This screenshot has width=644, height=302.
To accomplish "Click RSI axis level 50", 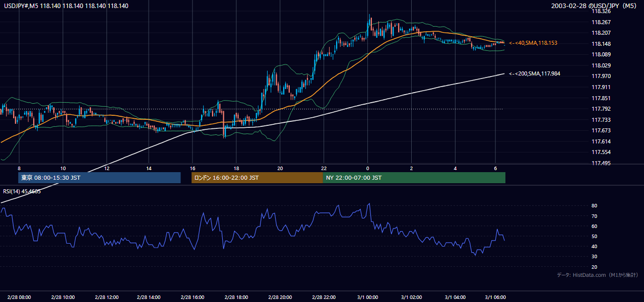I will tap(595, 236).
